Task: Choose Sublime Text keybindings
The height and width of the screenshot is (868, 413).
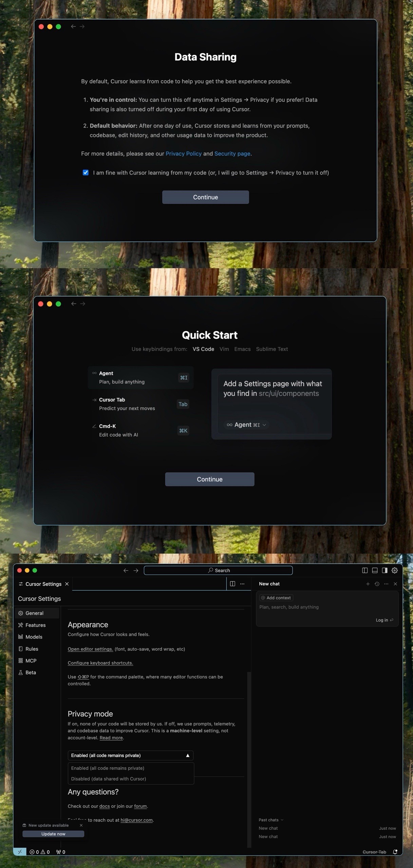Action: pos(272,349)
